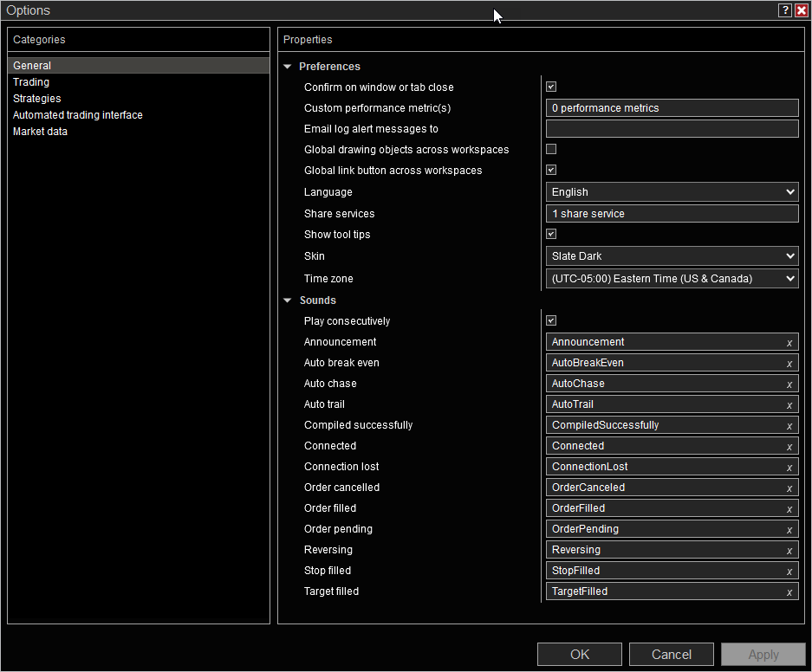Remove the OrderFilled sound using x icon
Screen dimensions: 812x672
(789, 509)
